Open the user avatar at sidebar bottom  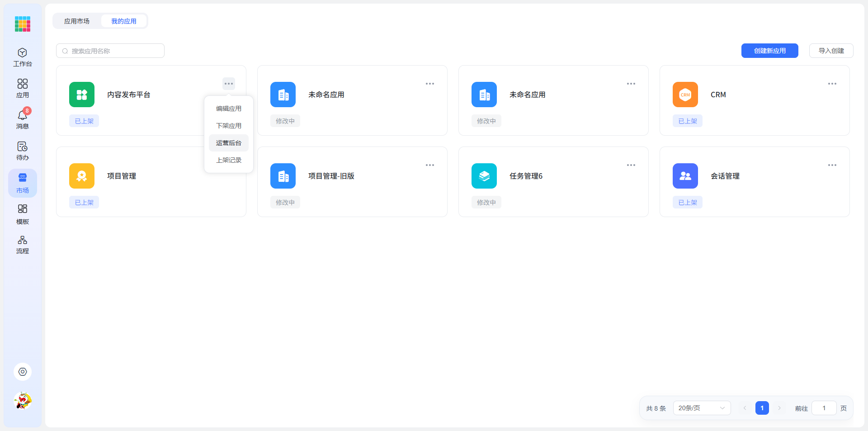coord(23,401)
